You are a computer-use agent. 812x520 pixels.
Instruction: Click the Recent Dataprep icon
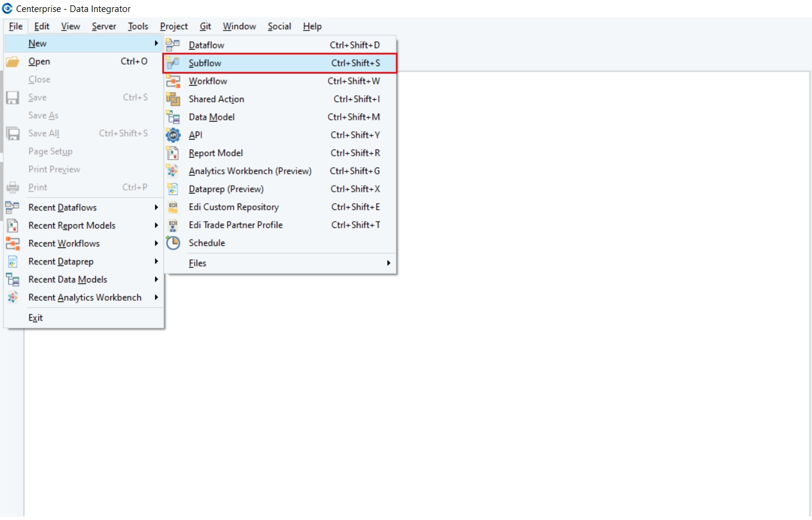13,261
